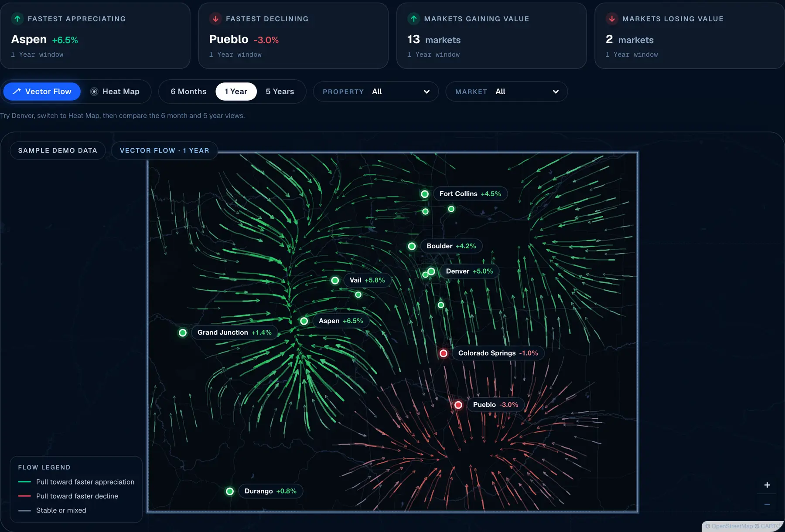Open the Durango +0.8% label
This screenshot has height=532, width=785.
coord(270,491)
